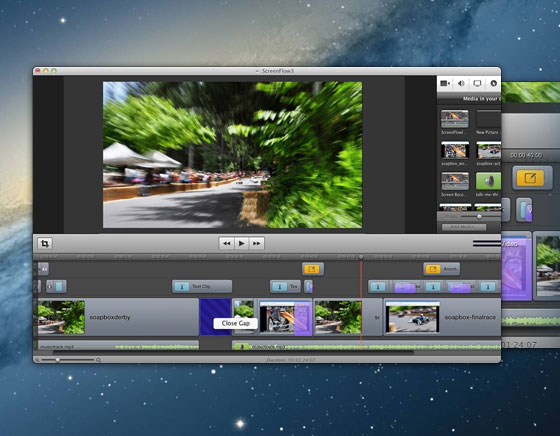Fast forward the preview playback
The image size is (560, 436).
256,244
